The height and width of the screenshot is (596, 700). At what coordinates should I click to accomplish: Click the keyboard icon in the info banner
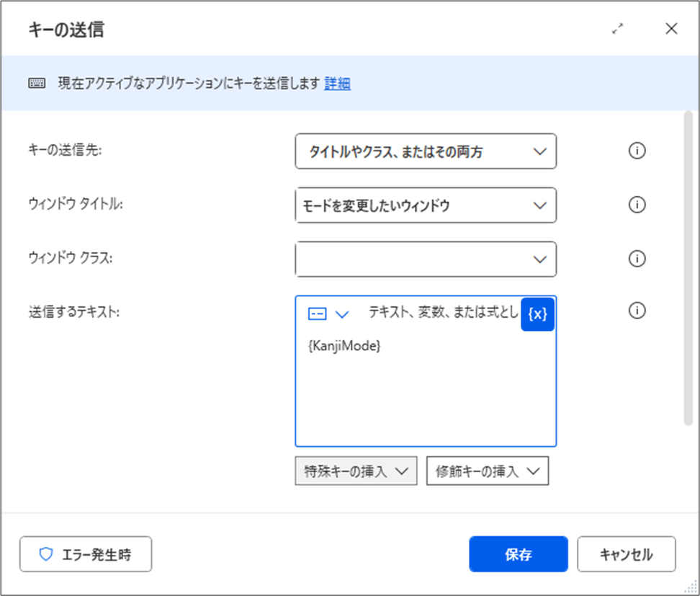[x=37, y=83]
